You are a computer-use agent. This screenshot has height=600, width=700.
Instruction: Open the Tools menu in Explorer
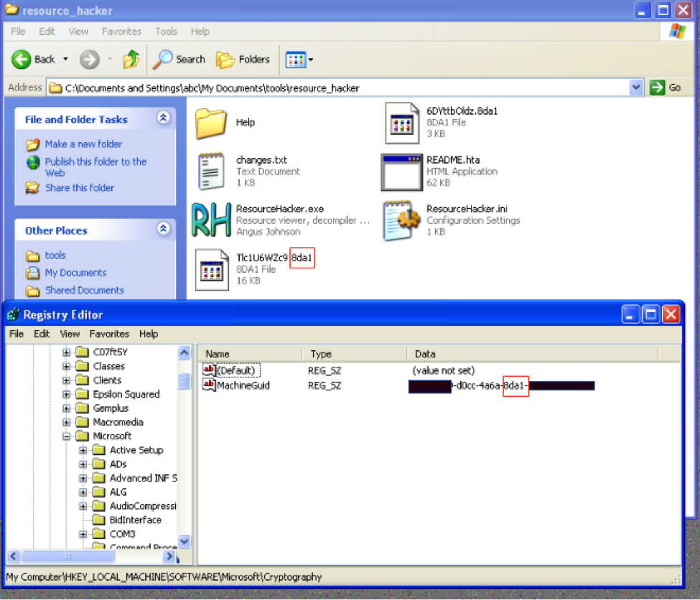[166, 32]
